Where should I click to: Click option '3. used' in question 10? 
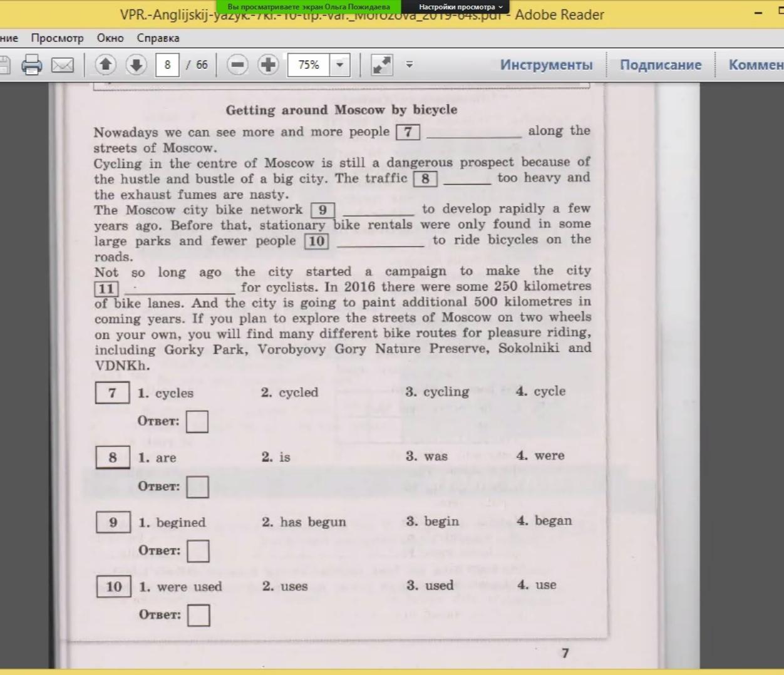[430, 585]
